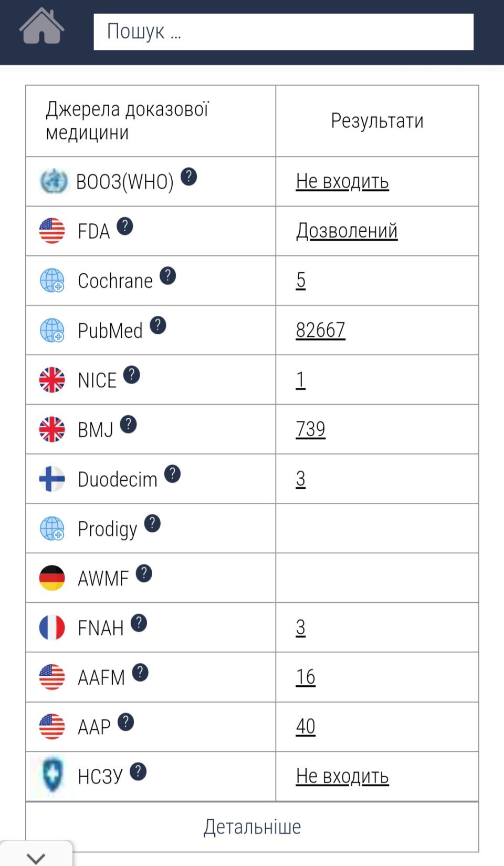Show help tooltip for Prodigy
Image resolution: width=504 pixels, height=866 pixels.
pos(152,523)
